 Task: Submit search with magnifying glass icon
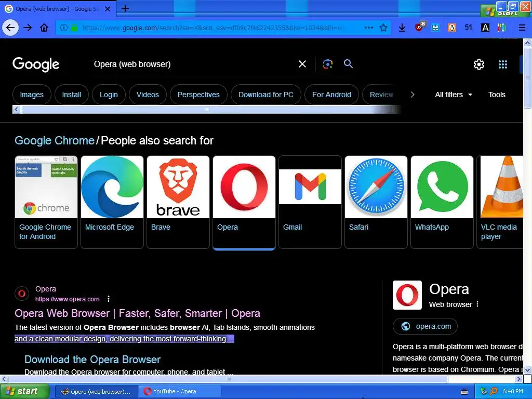click(348, 63)
